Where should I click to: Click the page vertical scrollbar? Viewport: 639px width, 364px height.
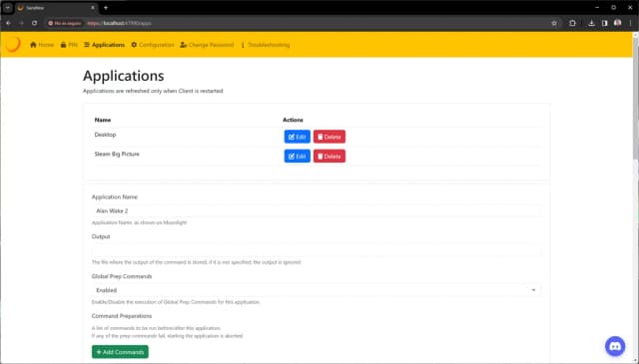tap(635, 98)
